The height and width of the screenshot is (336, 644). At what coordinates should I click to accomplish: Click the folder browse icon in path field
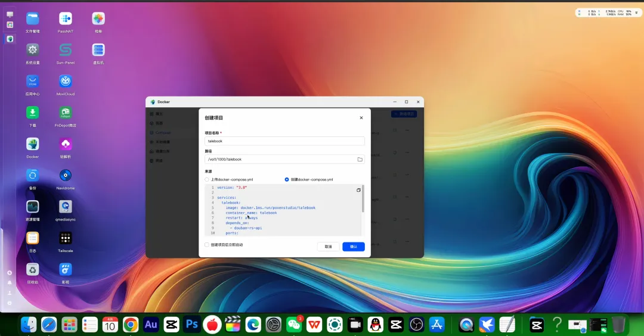pos(360,159)
